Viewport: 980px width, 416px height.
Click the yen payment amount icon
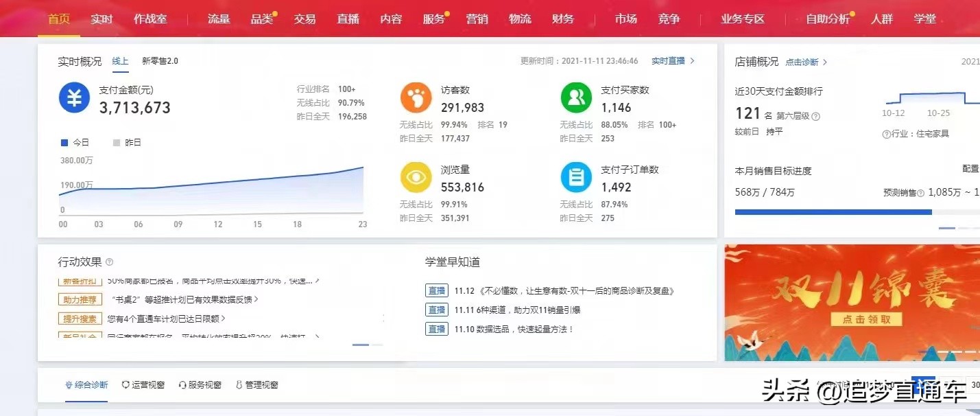(x=74, y=98)
